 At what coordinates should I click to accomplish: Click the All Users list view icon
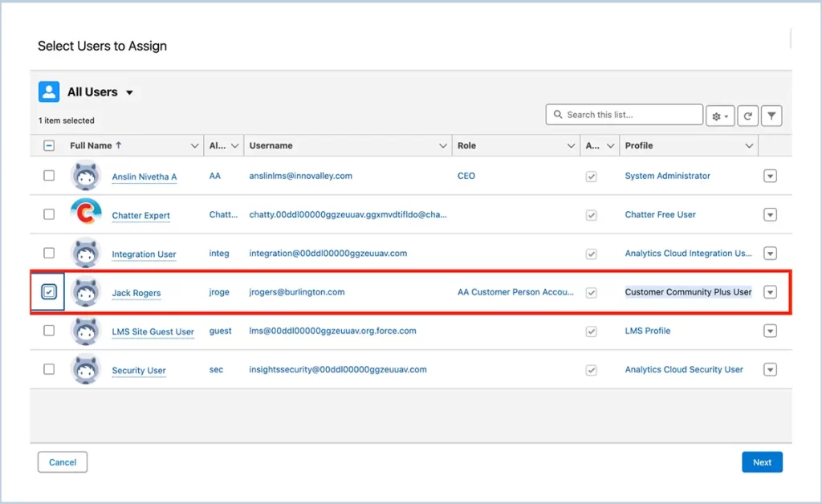pyautogui.click(x=49, y=91)
